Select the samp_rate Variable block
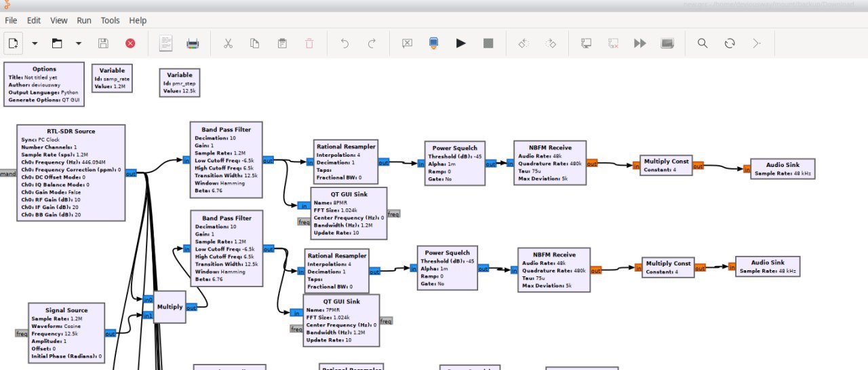The height and width of the screenshot is (370, 868). coord(112,78)
